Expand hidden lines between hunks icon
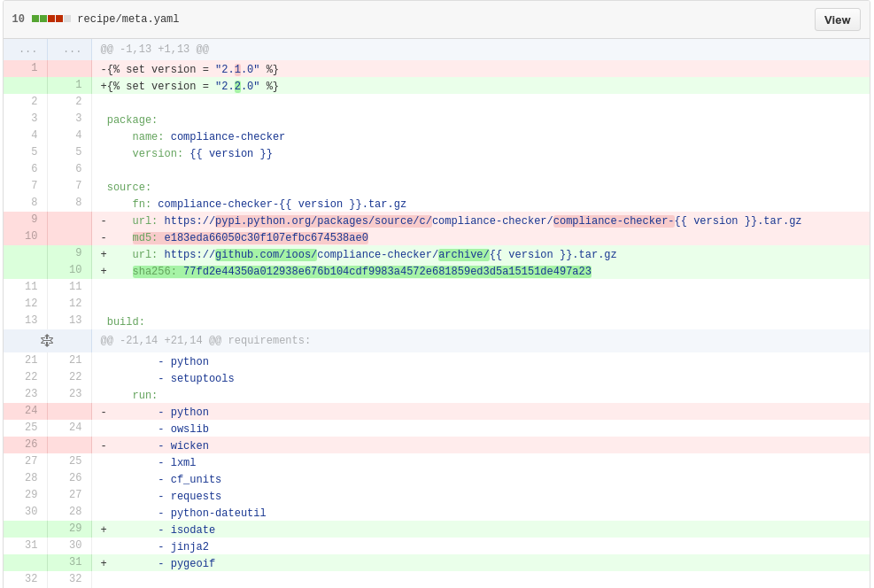The width and height of the screenshot is (874, 588). pos(47,341)
